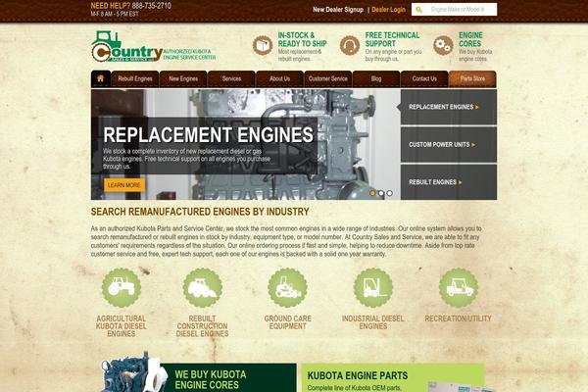Image resolution: width=588 pixels, height=392 pixels.
Task: Click the Kubota engine image beside cores banner
Action: (x=133, y=372)
